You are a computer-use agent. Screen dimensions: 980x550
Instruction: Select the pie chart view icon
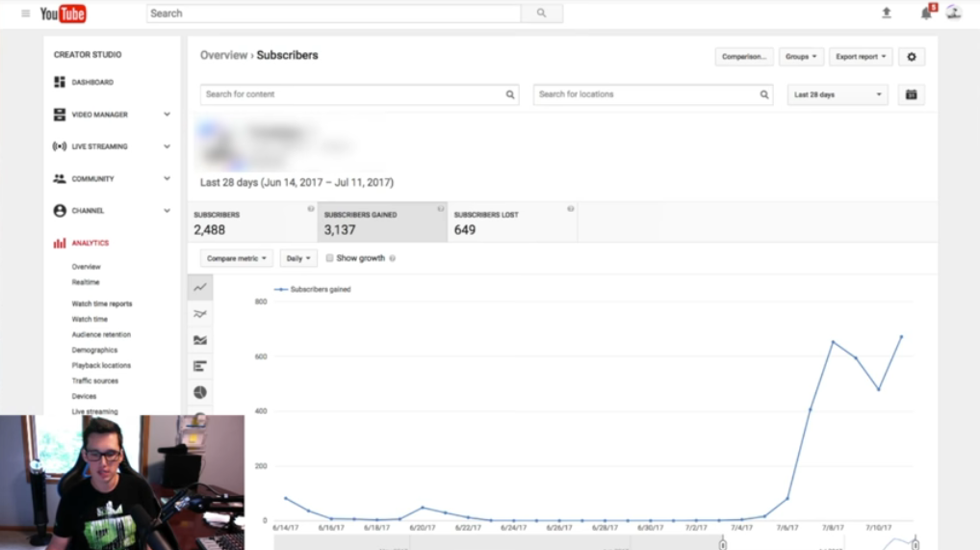coord(200,392)
